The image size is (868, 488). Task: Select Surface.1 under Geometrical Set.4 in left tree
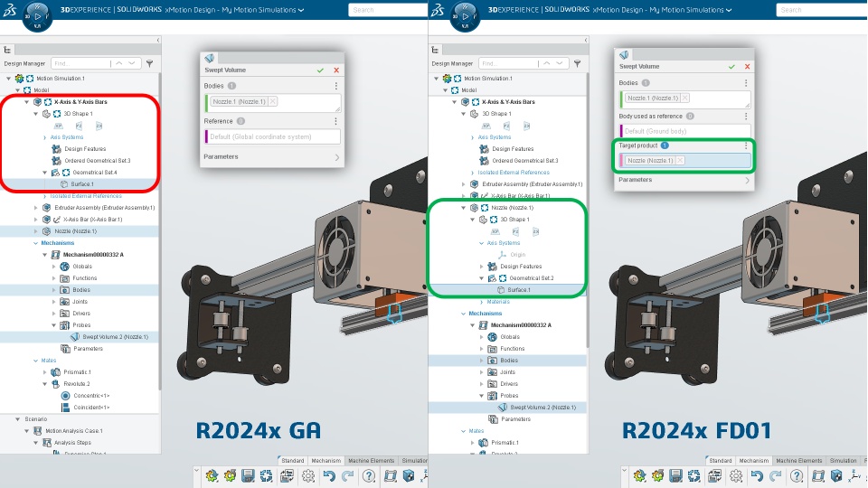click(x=82, y=184)
